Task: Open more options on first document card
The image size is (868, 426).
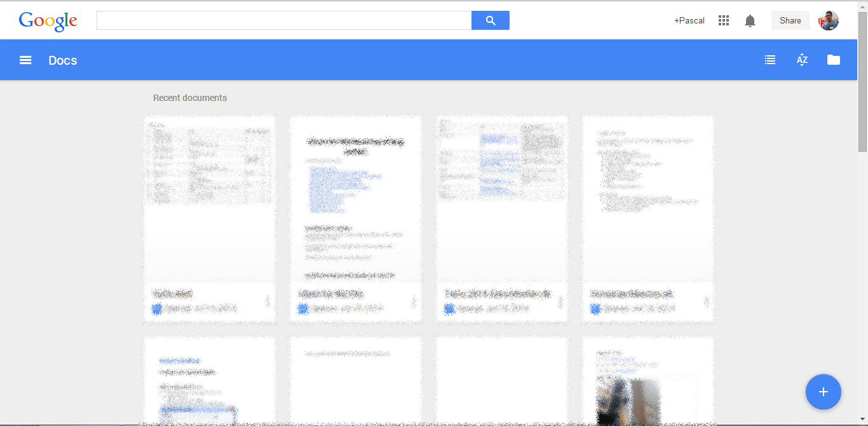Action: coord(268,302)
